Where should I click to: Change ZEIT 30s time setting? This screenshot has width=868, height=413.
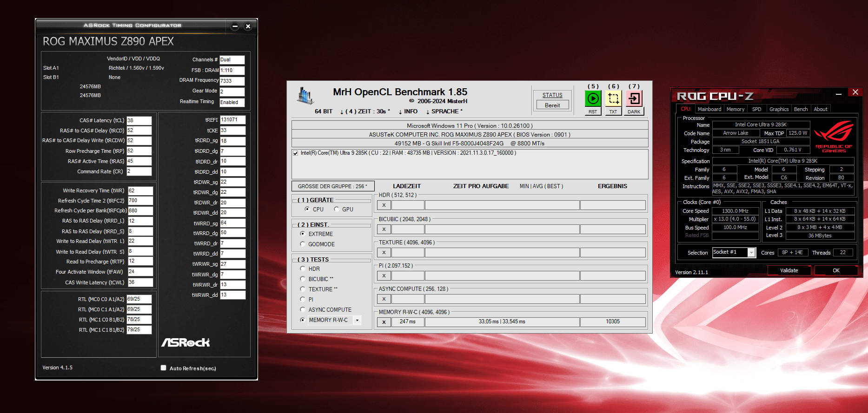pyautogui.click(x=364, y=111)
